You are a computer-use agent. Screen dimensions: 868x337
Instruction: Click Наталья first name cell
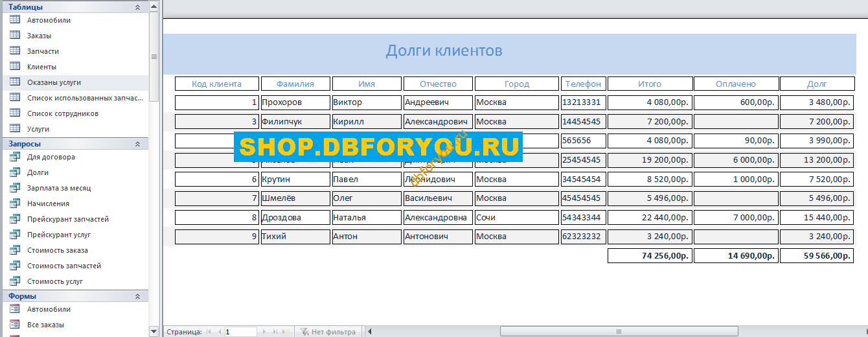click(367, 218)
